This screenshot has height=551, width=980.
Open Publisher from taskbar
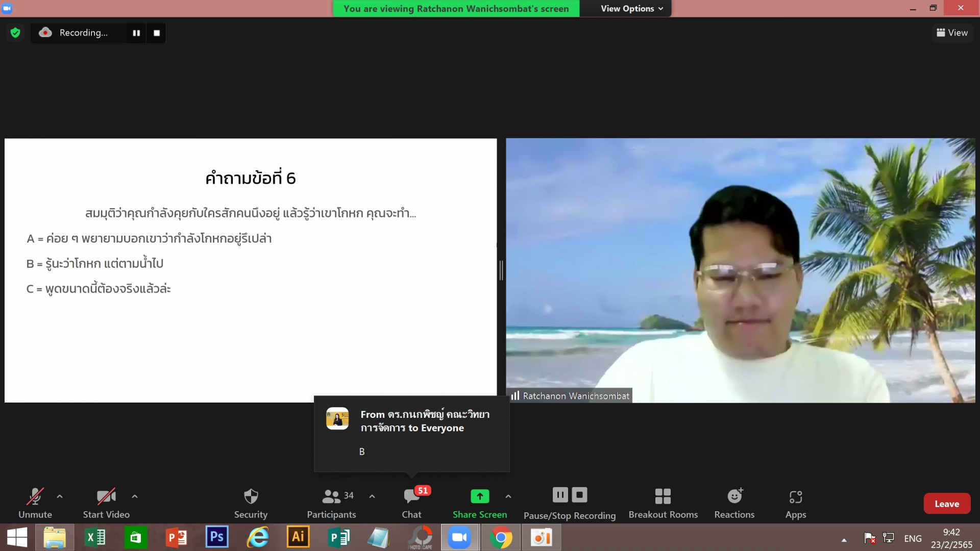[x=338, y=537]
